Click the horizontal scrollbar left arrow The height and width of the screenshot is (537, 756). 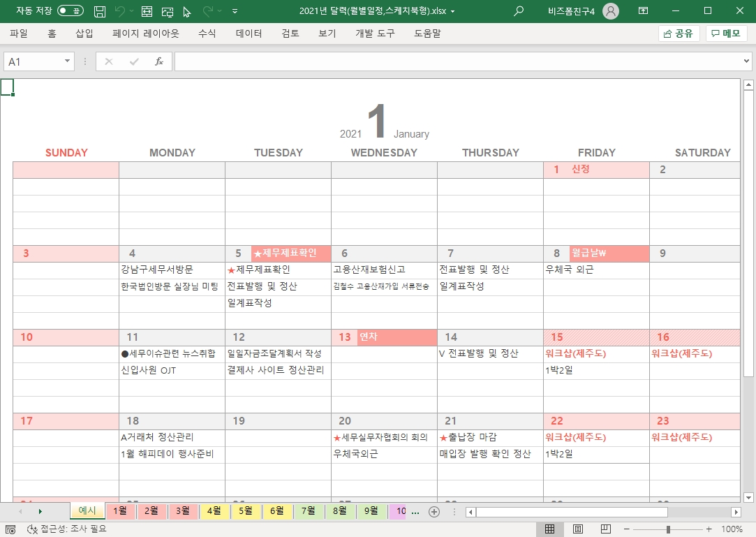(470, 512)
